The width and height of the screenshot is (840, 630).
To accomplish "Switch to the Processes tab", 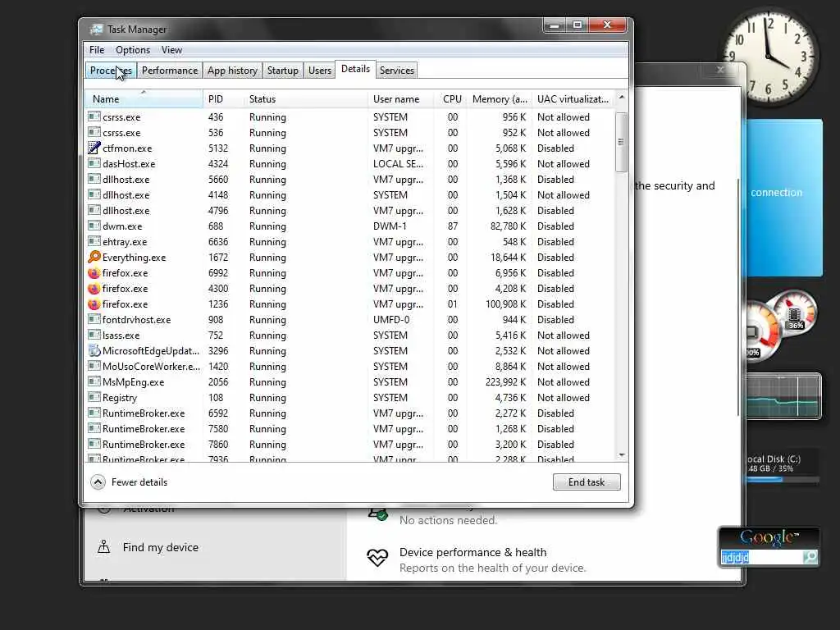I will click(111, 71).
